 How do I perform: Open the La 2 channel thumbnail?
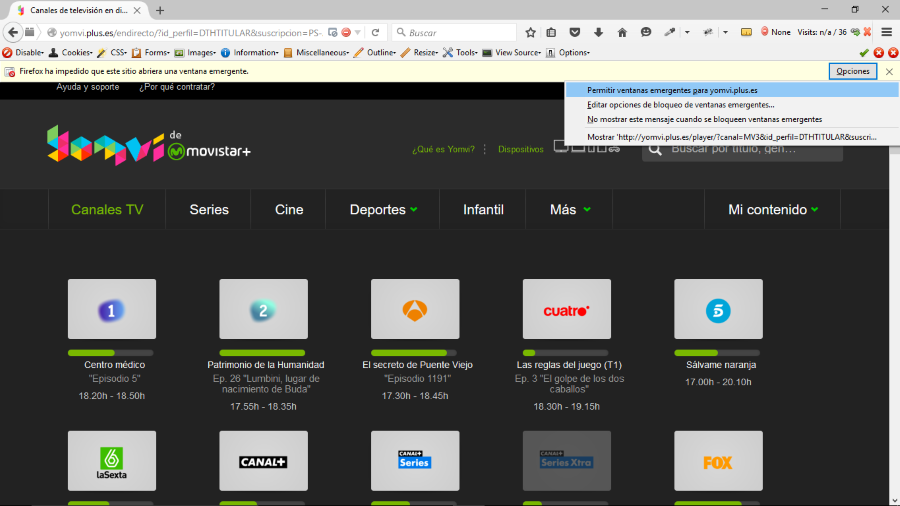(263, 309)
